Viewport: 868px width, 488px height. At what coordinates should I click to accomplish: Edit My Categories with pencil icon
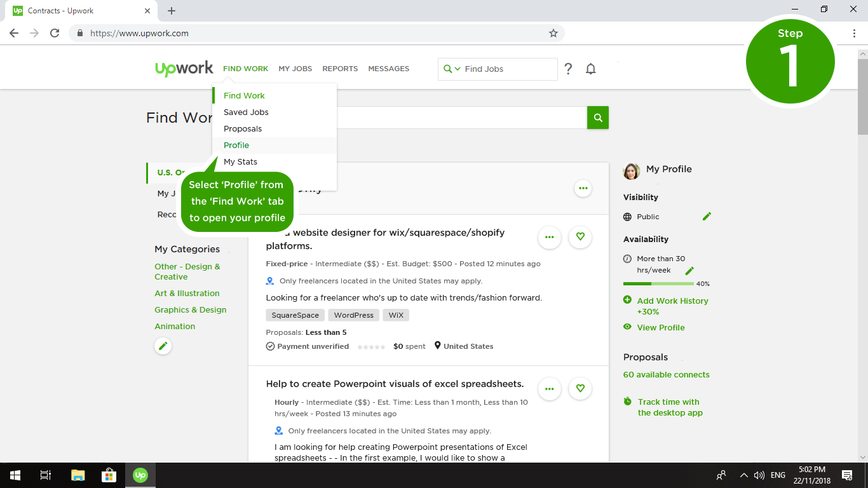coord(163,346)
